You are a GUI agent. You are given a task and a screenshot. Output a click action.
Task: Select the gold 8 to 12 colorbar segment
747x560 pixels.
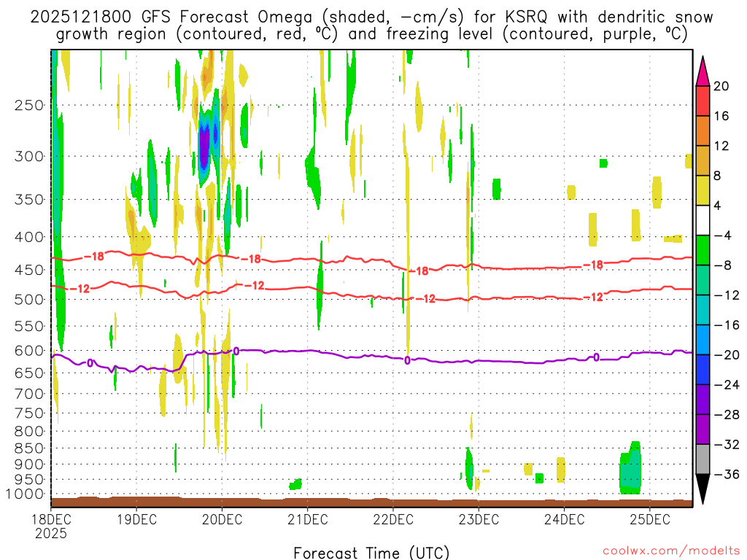[x=703, y=161]
